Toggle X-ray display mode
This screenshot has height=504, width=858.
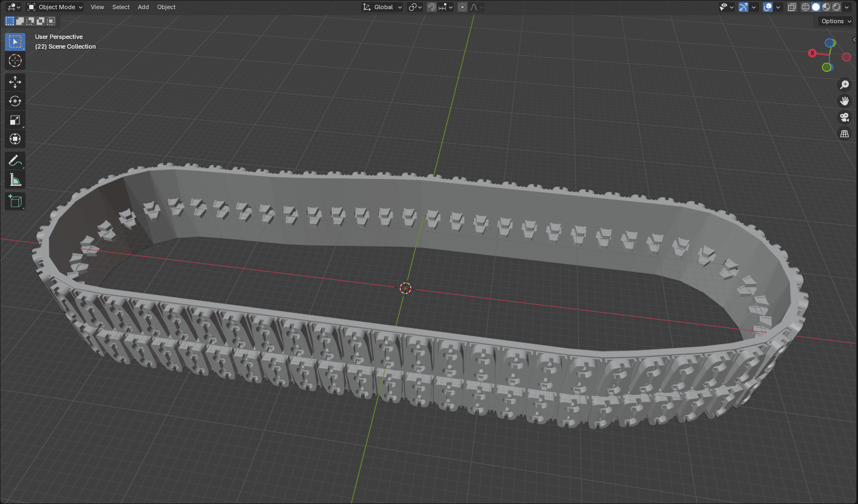coord(792,7)
